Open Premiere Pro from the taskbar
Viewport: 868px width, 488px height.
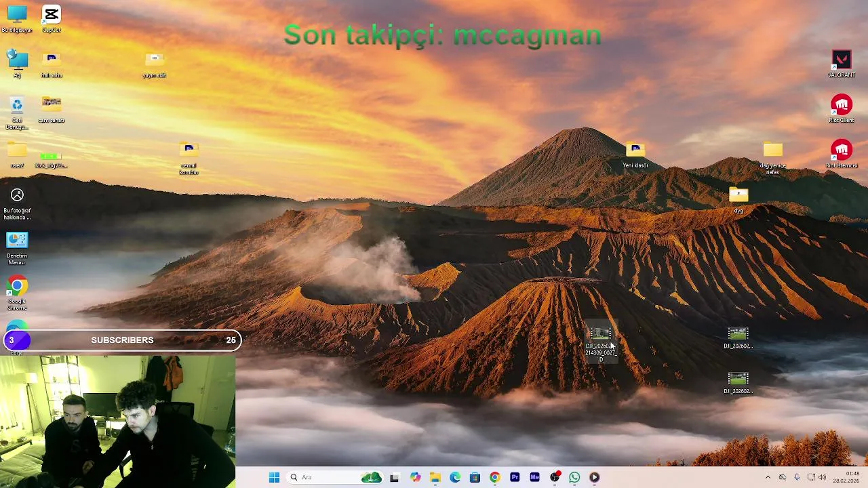515,477
